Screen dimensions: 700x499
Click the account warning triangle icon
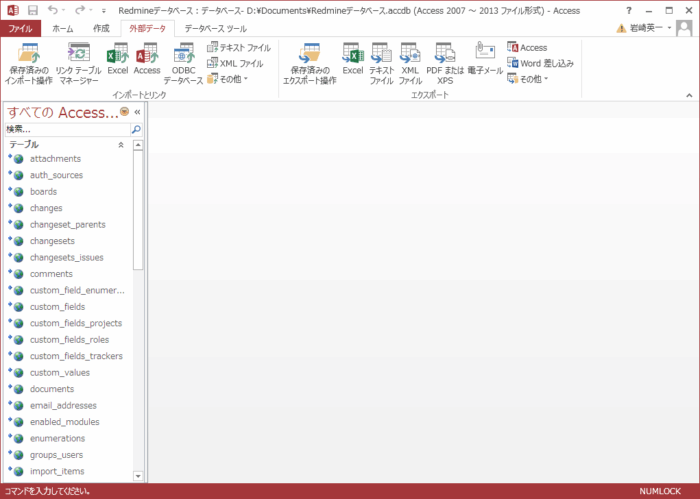[621, 29]
